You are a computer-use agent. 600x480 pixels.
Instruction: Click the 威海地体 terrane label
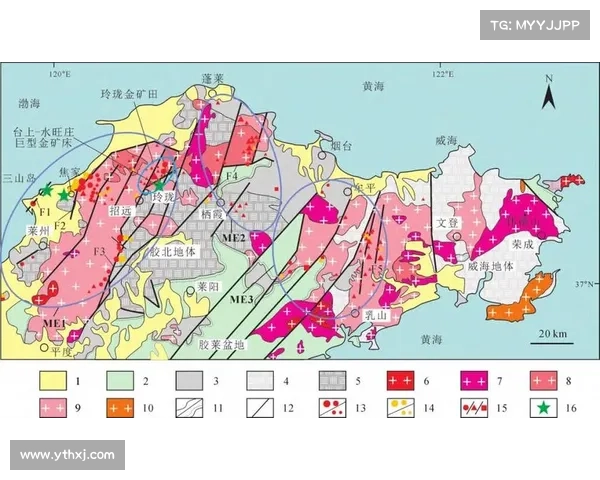tap(489, 267)
